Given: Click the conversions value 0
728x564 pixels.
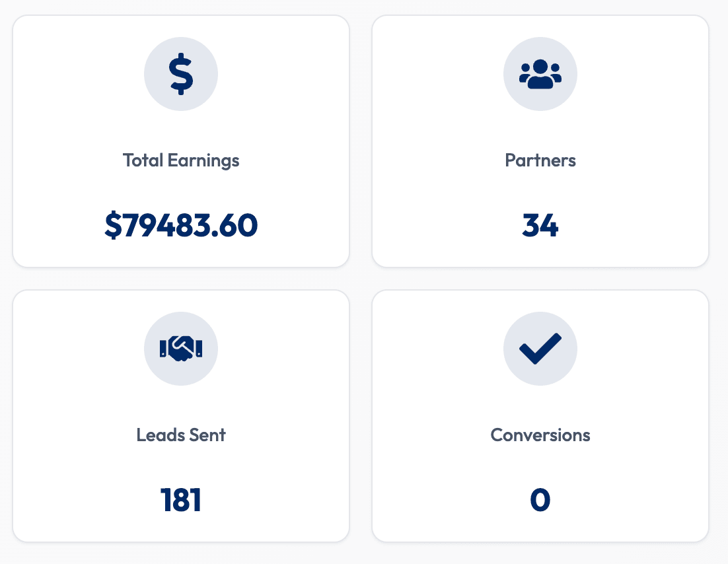Looking at the screenshot, I should (540, 501).
